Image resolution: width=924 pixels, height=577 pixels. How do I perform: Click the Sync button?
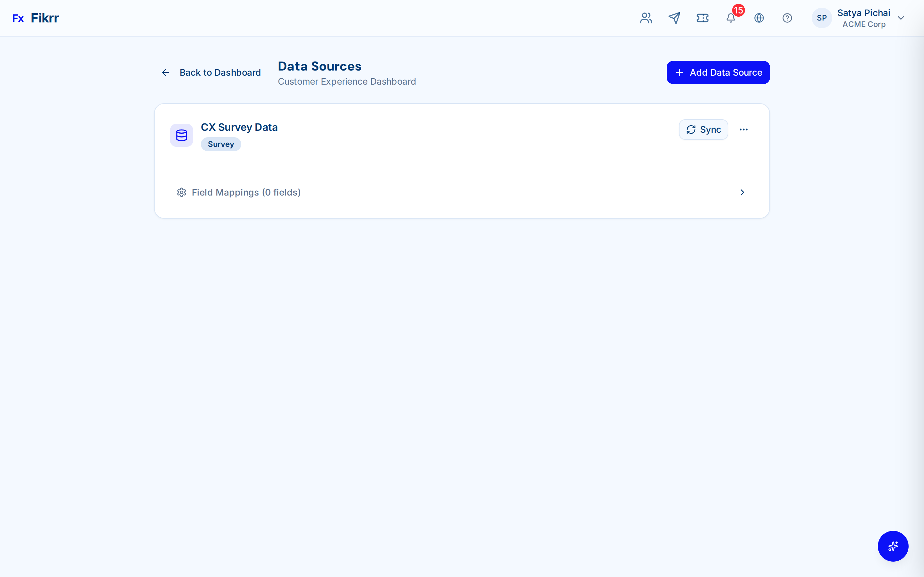pos(703,130)
